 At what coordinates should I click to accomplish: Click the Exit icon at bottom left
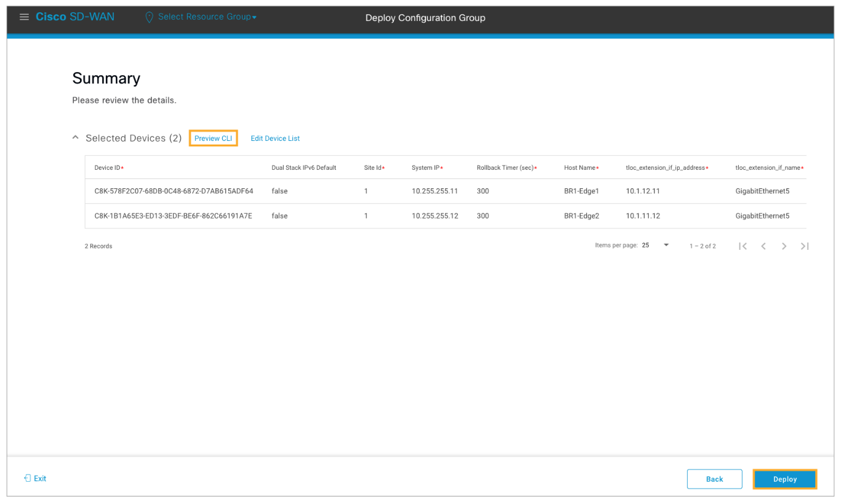[27, 478]
